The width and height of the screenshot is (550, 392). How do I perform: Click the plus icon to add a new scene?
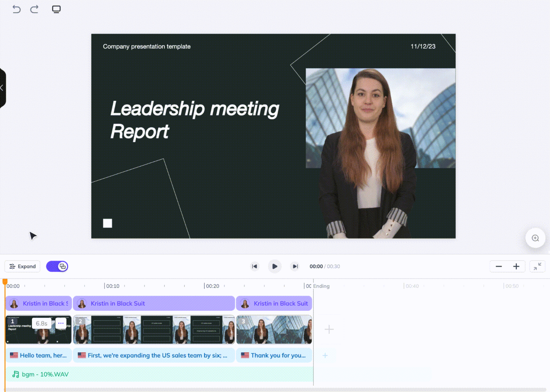pyautogui.click(x=329, y=329)
